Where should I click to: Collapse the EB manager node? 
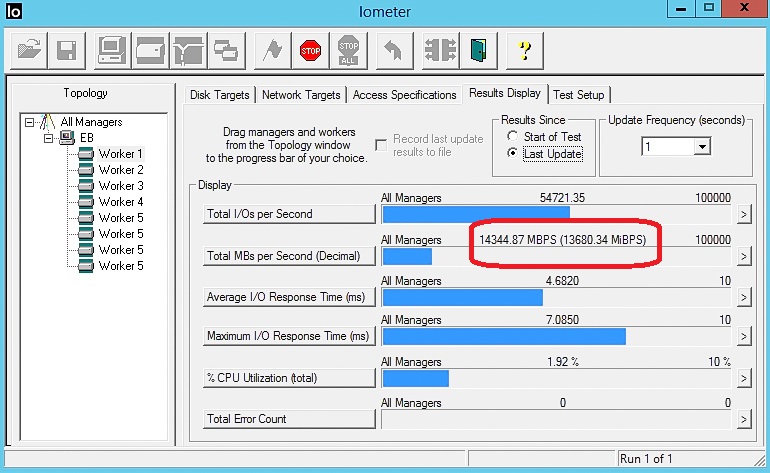click(x=48, y=138)
